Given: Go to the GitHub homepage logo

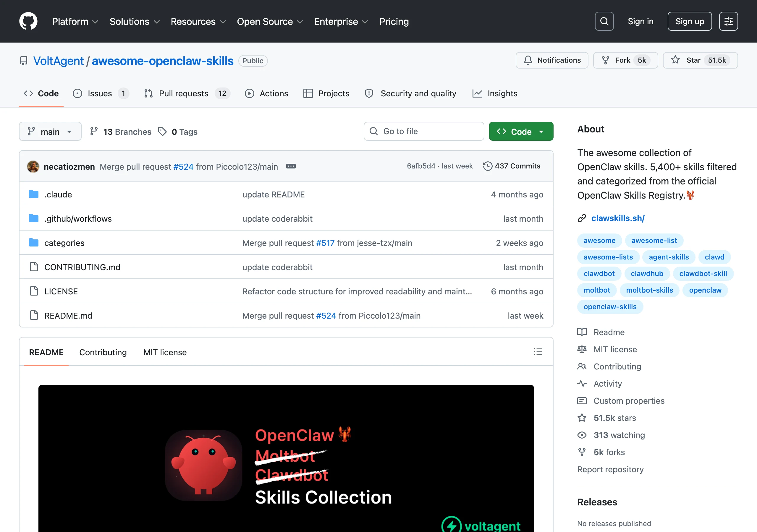Looking at the screenshot, I should [x=28, y=21].
